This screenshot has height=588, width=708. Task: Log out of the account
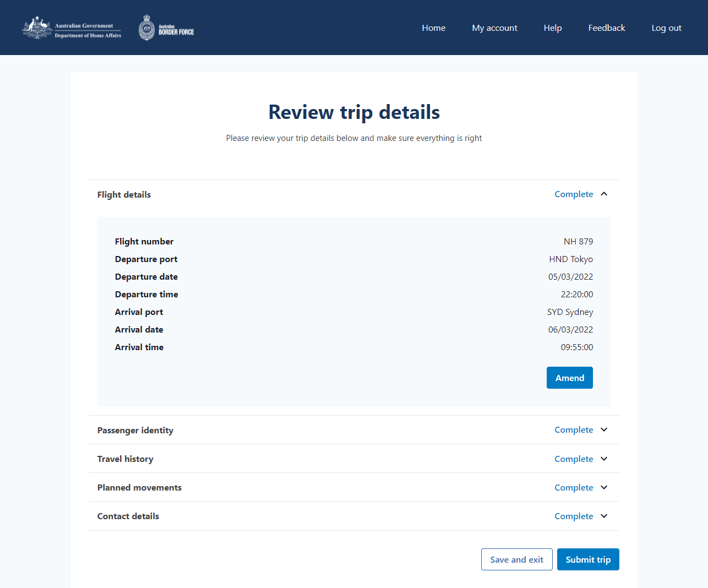coord(666,28)
